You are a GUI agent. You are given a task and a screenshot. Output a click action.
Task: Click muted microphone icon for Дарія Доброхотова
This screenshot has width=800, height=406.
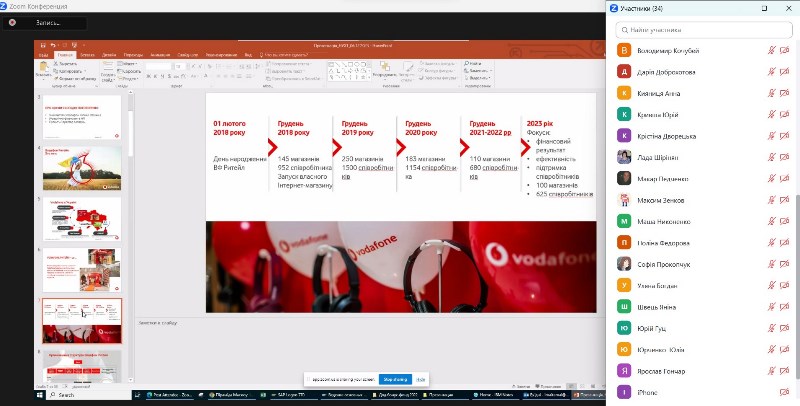(x=772, y=71)
